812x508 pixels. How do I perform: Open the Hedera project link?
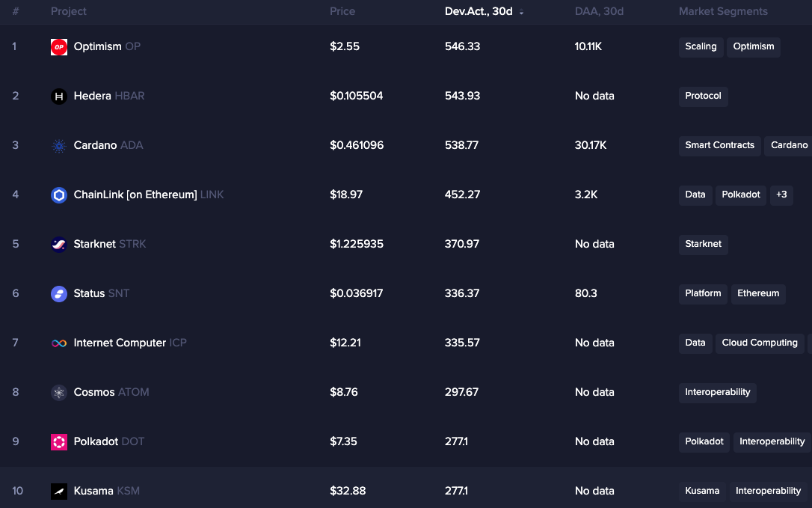point(108,96)
